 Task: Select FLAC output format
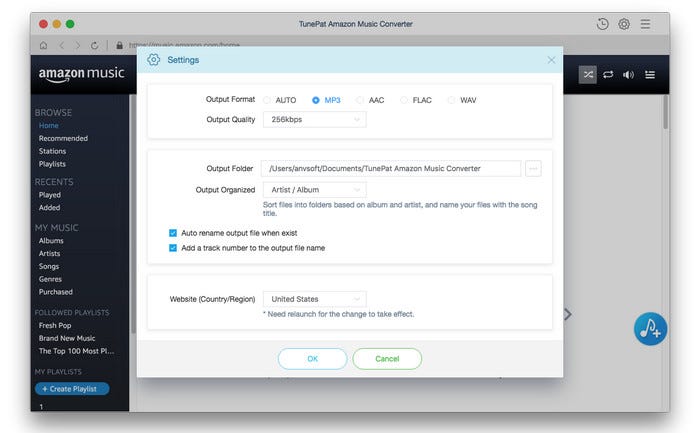click(404, 100)
